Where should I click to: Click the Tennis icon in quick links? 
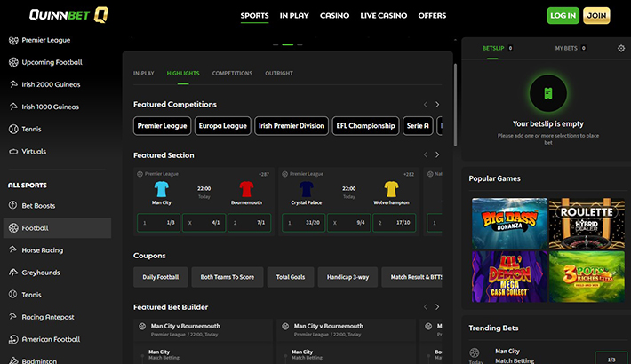click(13, 129)
